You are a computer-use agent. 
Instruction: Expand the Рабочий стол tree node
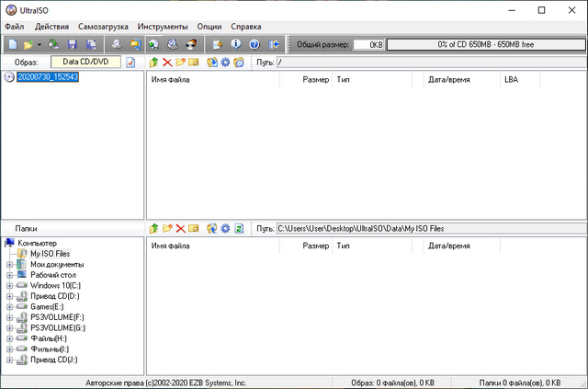point(9,275)
